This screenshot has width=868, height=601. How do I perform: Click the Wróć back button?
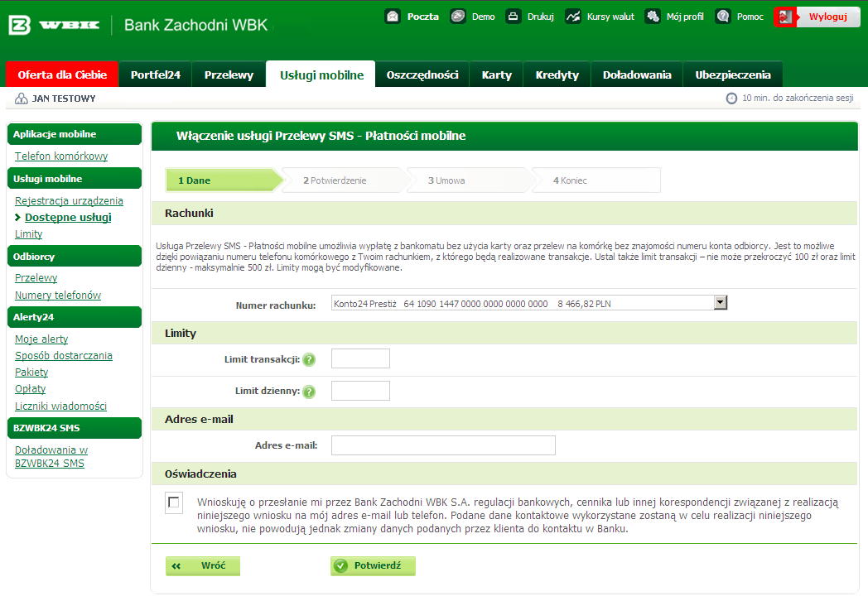(x=203, y=565)
